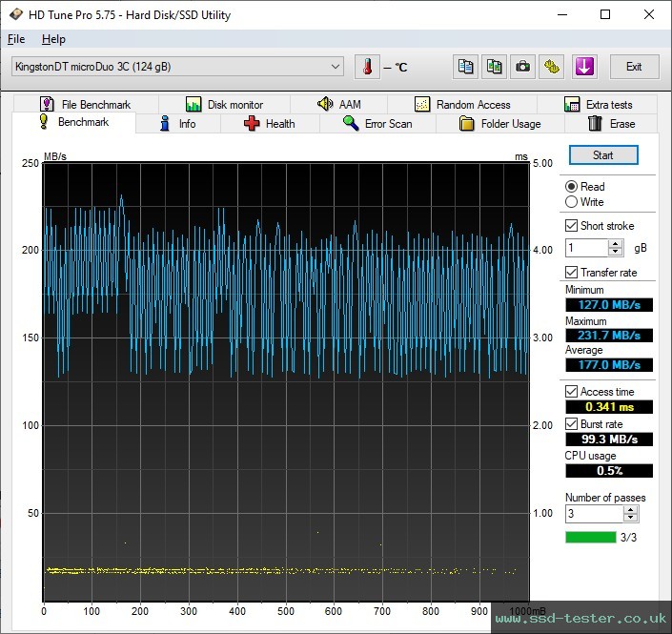Image resolution: width=672 pixels, height=634 pixels.
Task: Open the Info tab
Action: [178, 124]
